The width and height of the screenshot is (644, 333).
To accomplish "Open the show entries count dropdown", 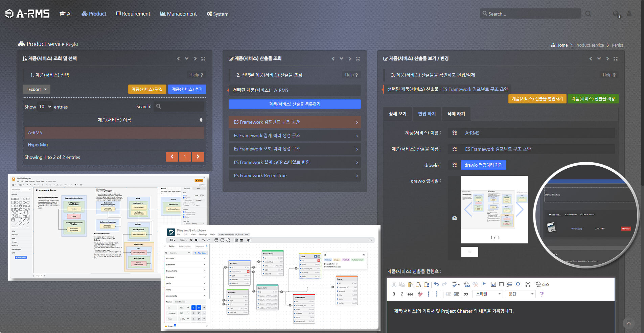I will click(x=45, y=107).
